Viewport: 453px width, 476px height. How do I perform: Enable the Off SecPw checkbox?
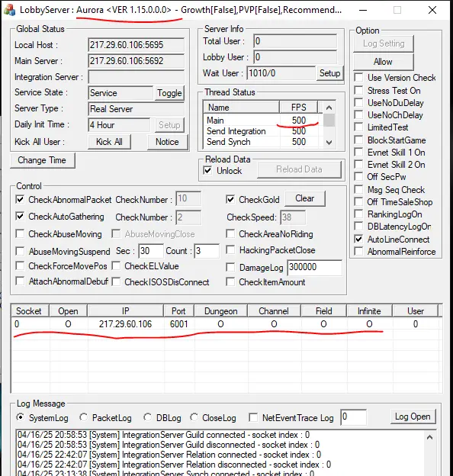[x=358, y=176]
